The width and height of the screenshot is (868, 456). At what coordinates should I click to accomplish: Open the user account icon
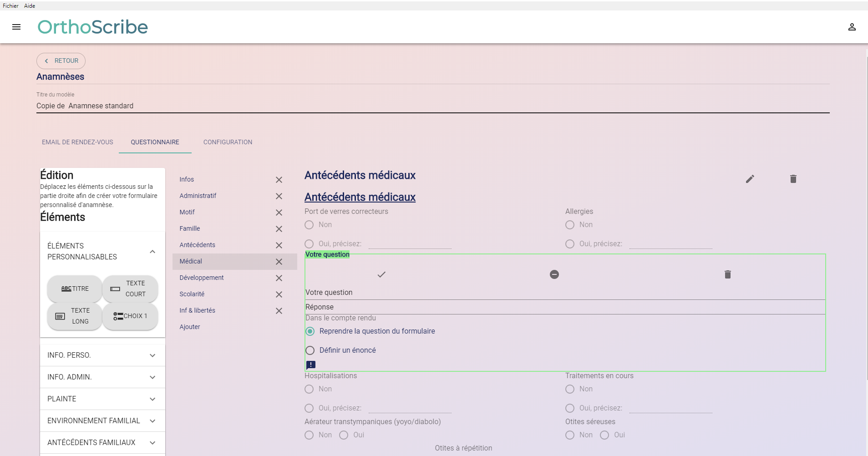[852, 27]
